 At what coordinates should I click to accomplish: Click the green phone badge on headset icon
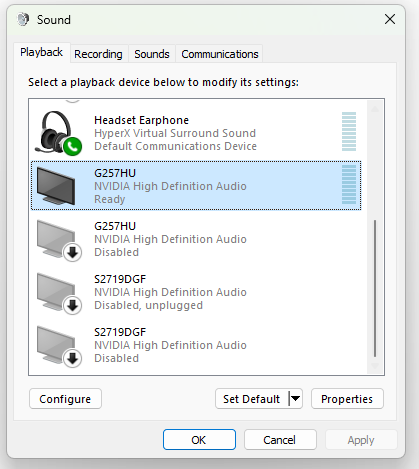[x=72, y=146]
